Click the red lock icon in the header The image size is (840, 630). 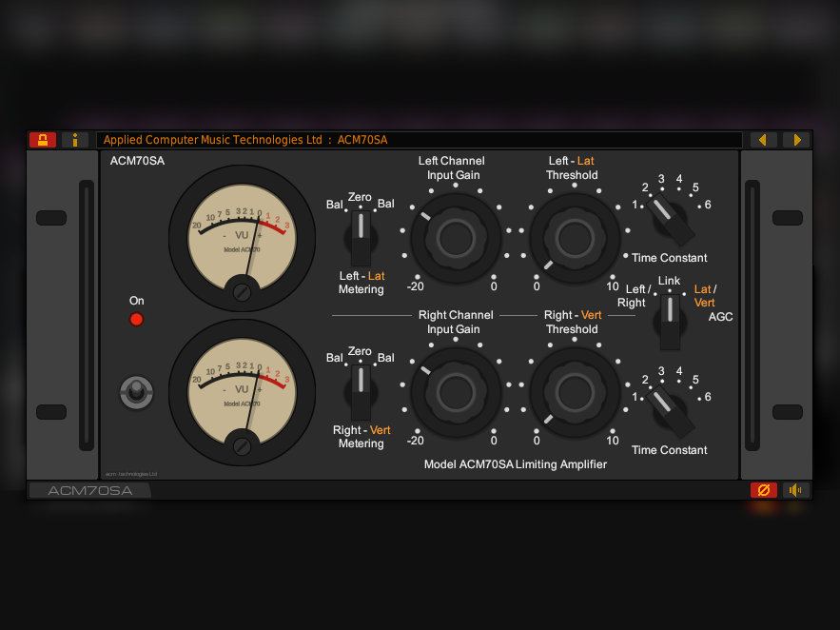[x=42, y=140]
